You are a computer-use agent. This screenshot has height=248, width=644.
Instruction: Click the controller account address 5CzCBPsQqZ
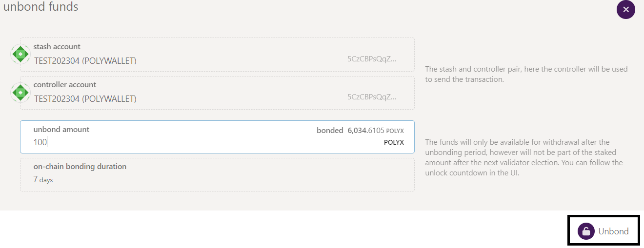pos(372,96)
